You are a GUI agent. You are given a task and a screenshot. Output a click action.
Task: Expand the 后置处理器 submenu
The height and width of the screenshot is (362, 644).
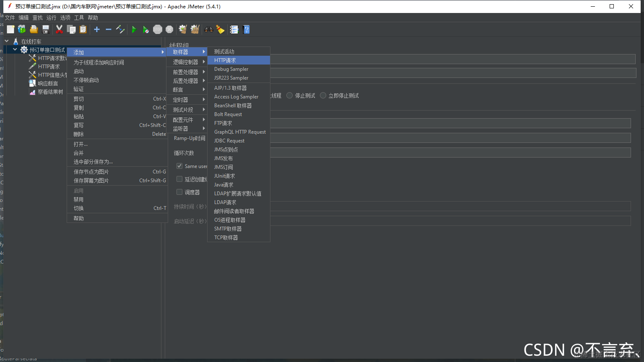click(187, 80)
